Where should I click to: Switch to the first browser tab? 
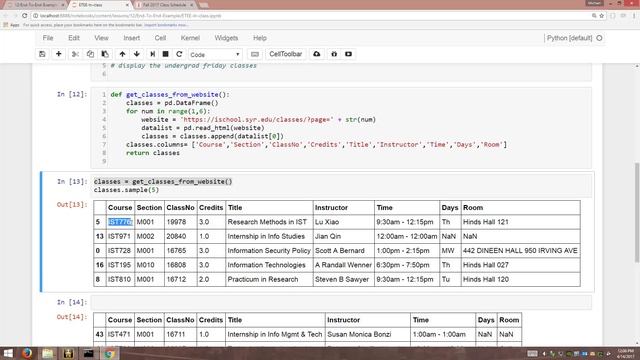pos(35,5)
